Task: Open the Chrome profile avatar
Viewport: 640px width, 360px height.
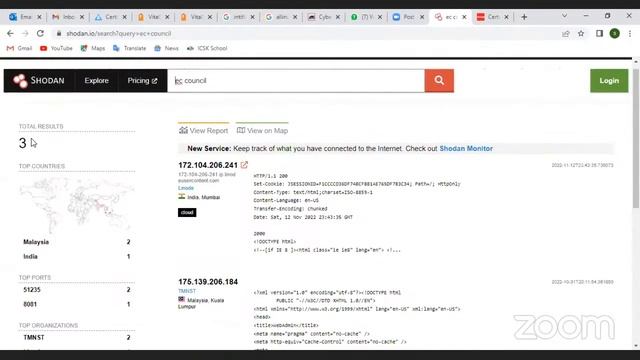Action: pos(615,33)
